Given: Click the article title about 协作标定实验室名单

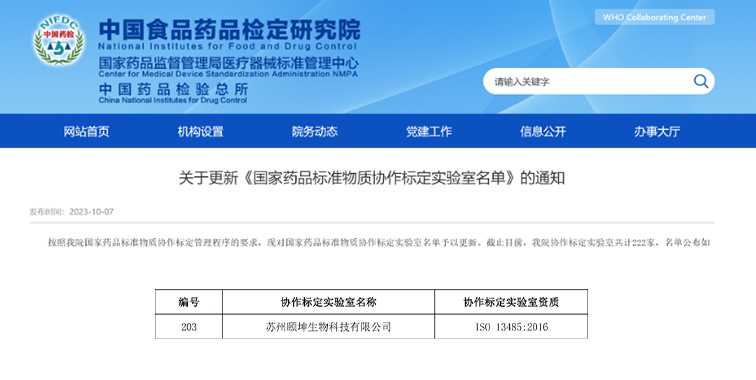Looking at the screenshot, I should pos(372,178).
